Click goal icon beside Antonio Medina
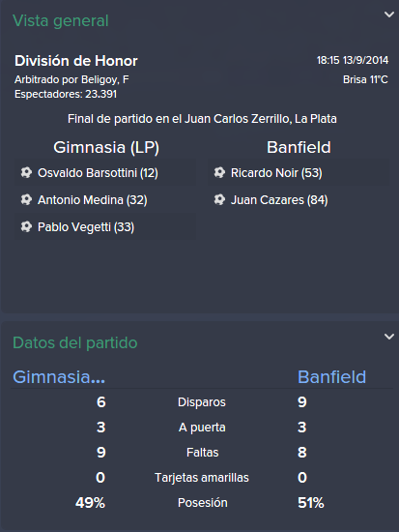399x532 pixels. pyautogui.click(x=26, y=200)
